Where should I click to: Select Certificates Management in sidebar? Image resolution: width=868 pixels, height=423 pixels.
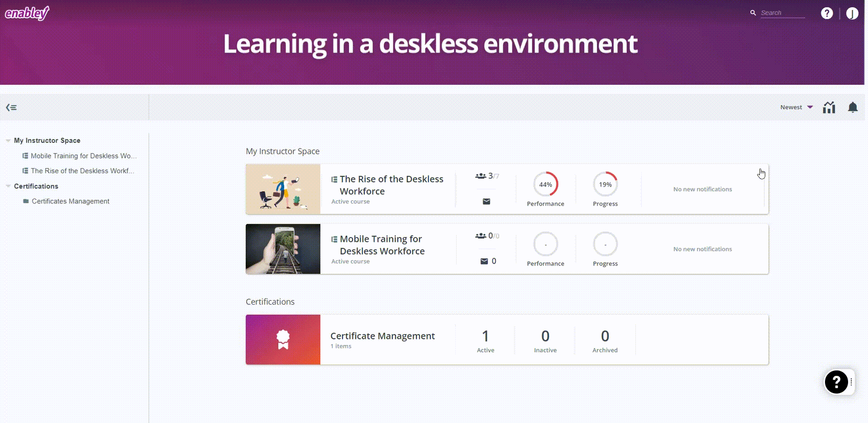(70, 201)
